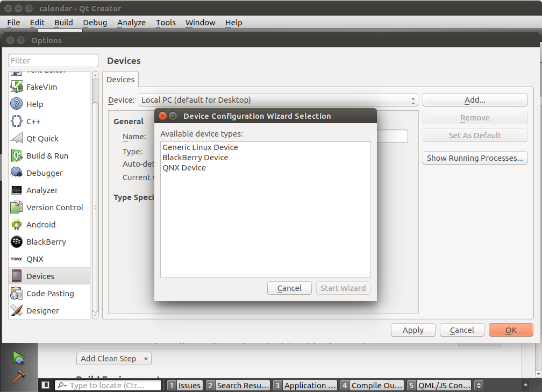Click Show Running Processes button
Image resolution: width=542 pixels, height=392 pixels.
pos(475,158)
